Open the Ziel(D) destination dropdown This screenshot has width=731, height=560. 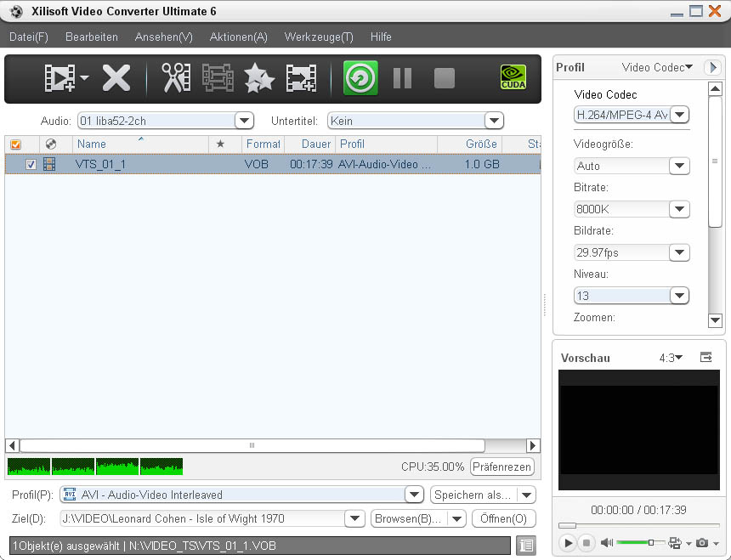pos(354,518)
